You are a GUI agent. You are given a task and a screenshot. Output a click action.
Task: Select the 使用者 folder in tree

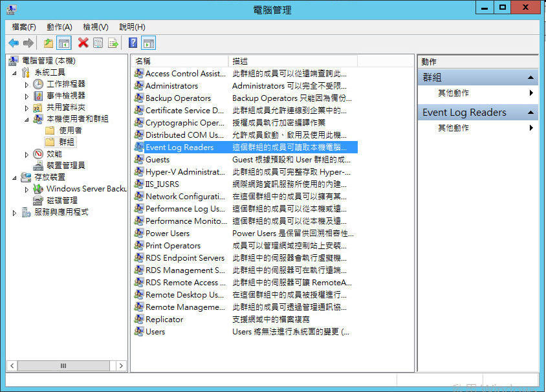click(71, 131)
